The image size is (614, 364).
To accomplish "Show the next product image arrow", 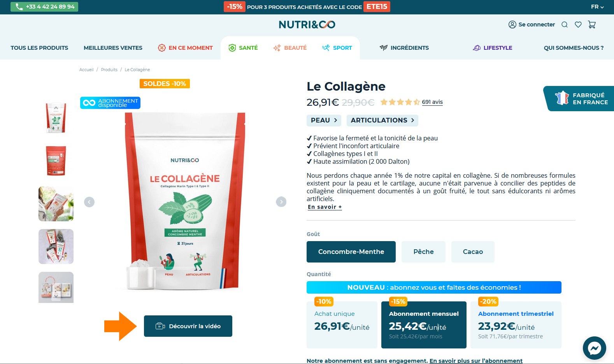I will (281, 202).
